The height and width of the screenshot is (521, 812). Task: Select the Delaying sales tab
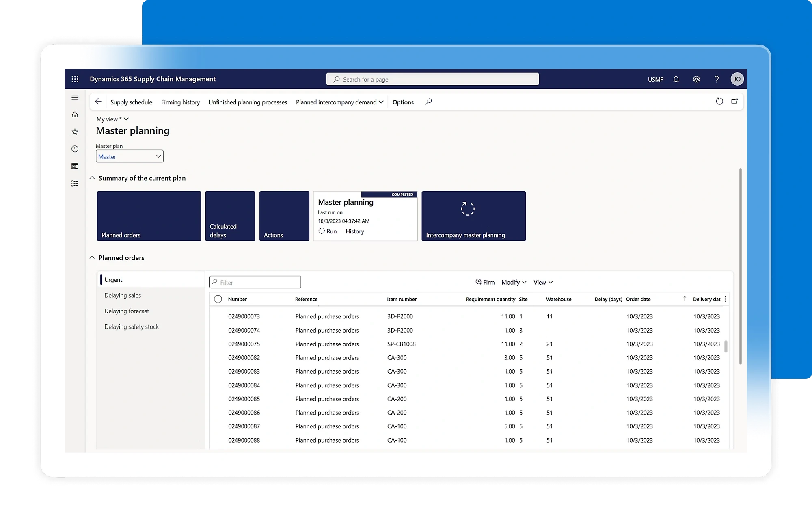click(x=122, y=295)
